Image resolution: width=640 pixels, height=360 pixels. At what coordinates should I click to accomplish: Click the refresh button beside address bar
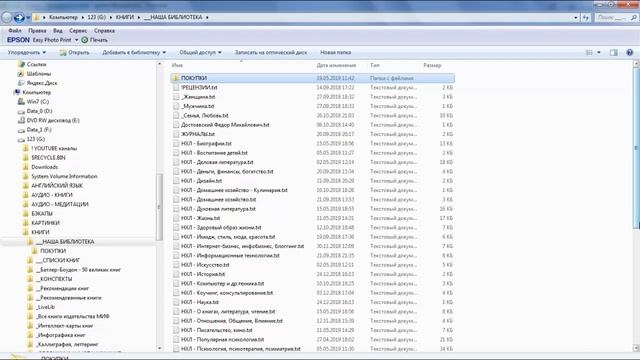point(586,18)
